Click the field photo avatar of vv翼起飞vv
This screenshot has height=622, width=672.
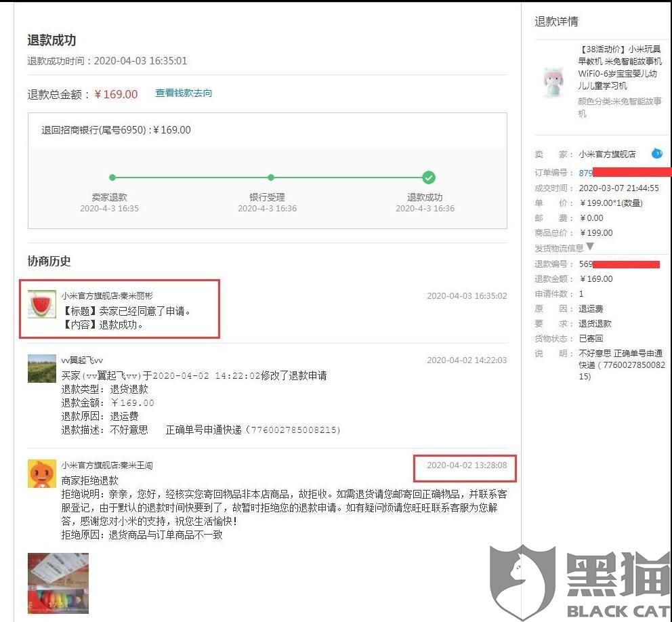pos(41,368)
